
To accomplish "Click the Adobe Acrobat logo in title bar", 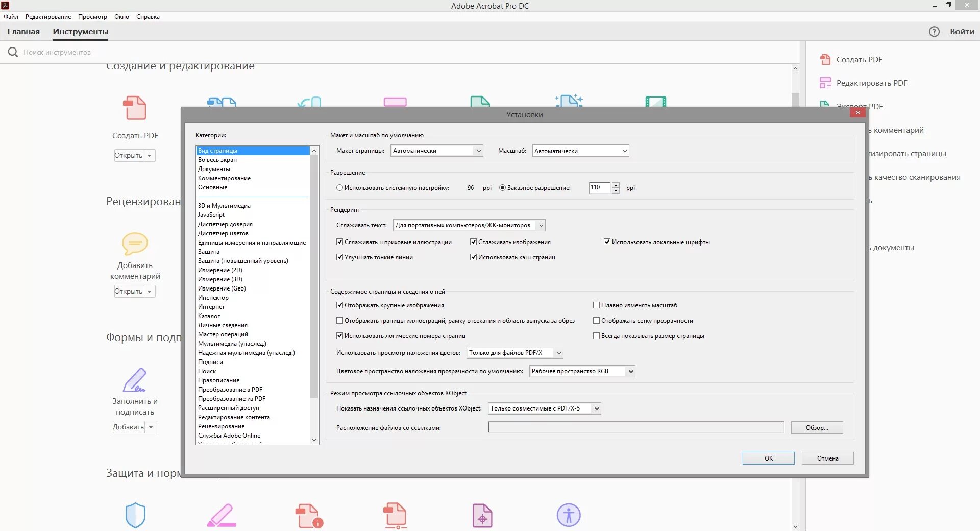I will pyautogui.click(x=6, y=5).
